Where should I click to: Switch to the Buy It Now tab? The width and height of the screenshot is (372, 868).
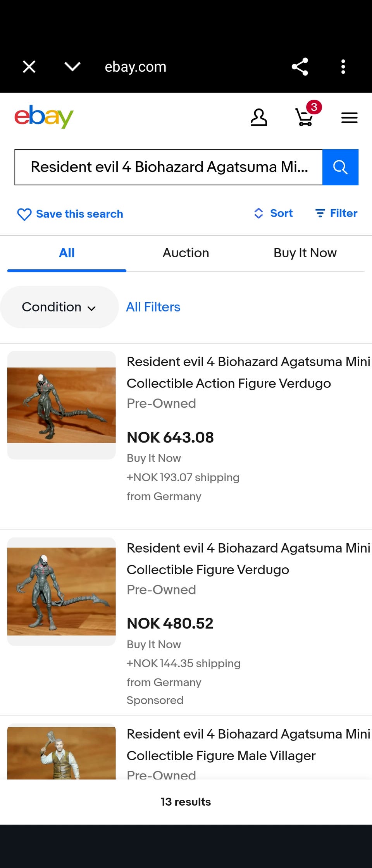tap(305, 253)
